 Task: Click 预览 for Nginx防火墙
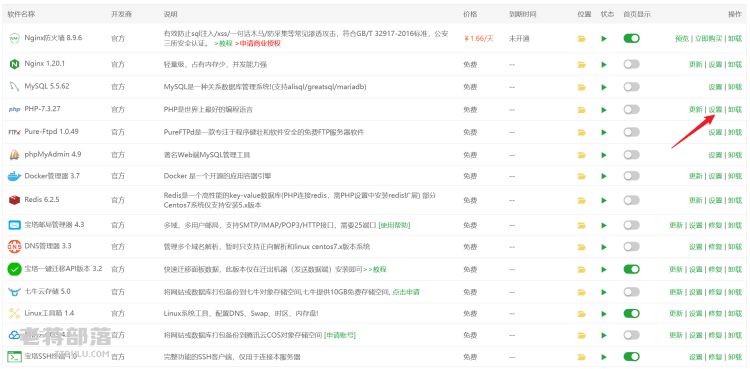682,38
